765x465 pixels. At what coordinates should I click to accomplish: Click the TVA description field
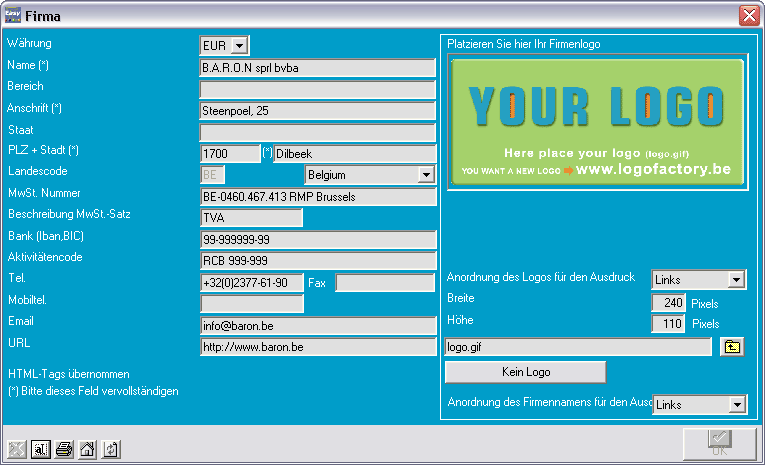pos(252,218)
